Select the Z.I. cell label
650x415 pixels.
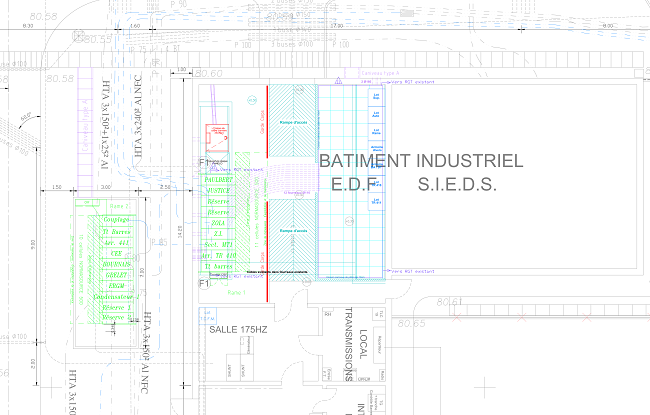218,234
